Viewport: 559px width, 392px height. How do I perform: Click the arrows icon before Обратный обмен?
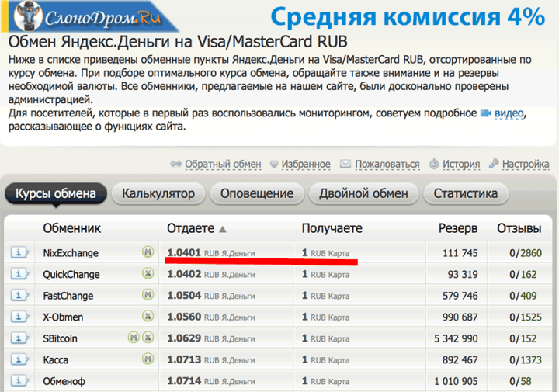(175, 164)
